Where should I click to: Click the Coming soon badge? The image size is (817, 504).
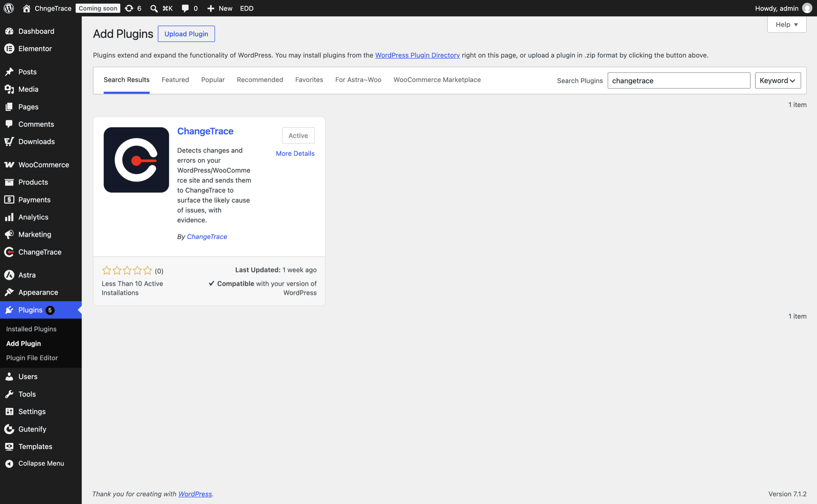tap(98, 8)
